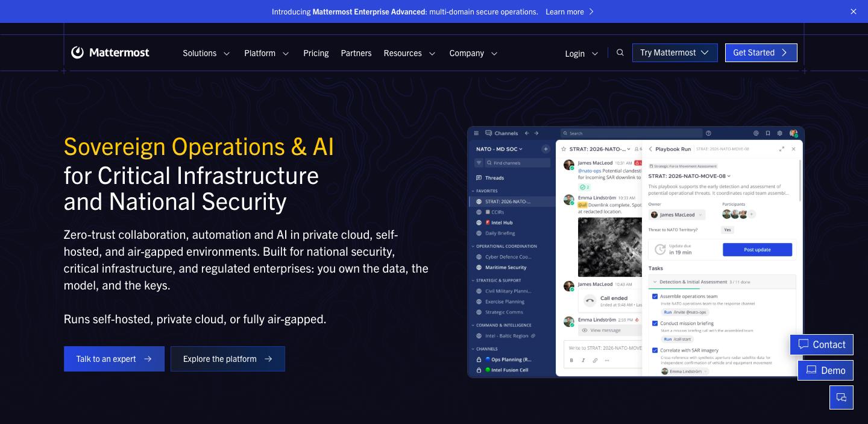Open the chat bubble widget icon
868x424 pixels.
click(x=841, y=397)
